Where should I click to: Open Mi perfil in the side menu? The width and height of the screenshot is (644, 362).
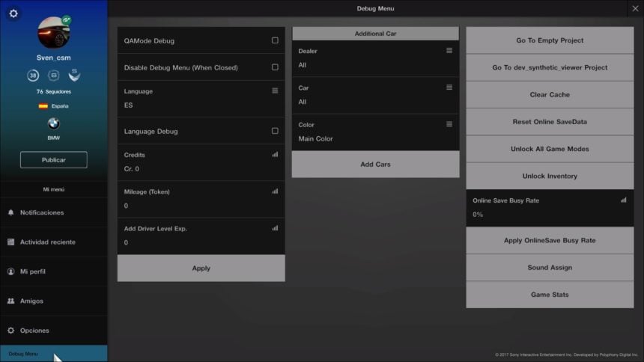[54, 271]
